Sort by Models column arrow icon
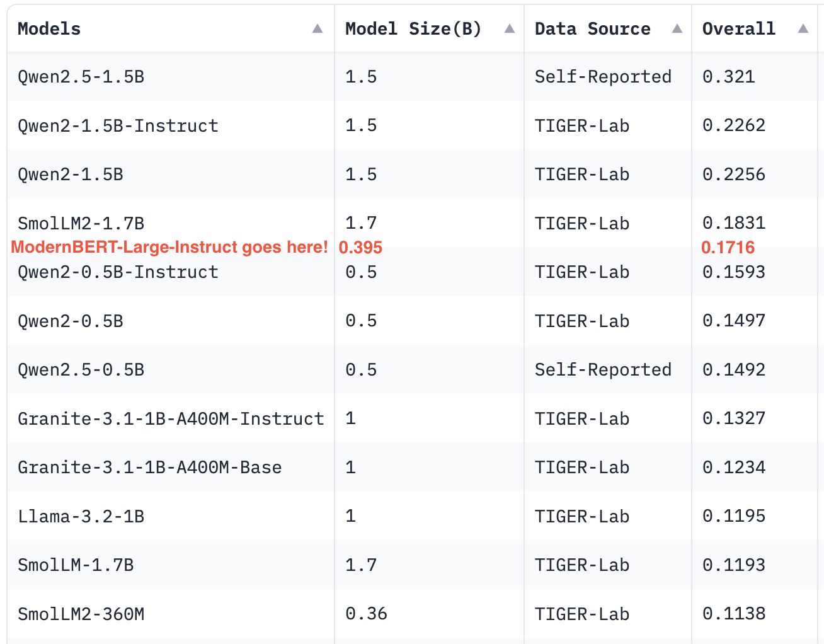Image resolution: width=824 pixels, height=644 pixels. click(318, 29)
